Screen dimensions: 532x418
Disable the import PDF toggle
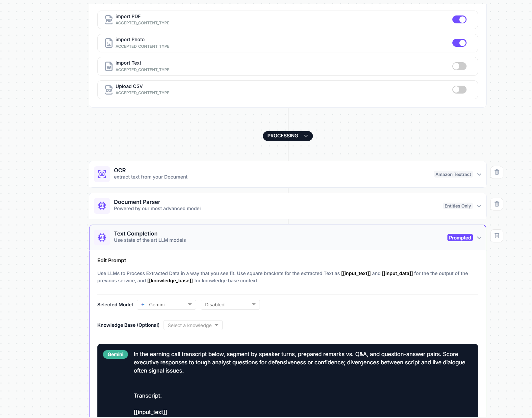pyautogui.click(x=459, y=20)
